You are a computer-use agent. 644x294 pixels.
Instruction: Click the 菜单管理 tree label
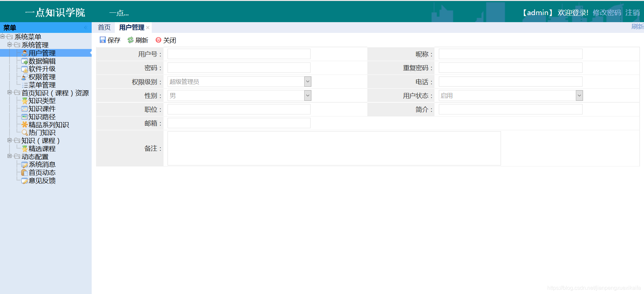pyautogui.click(x=42, y=85)
